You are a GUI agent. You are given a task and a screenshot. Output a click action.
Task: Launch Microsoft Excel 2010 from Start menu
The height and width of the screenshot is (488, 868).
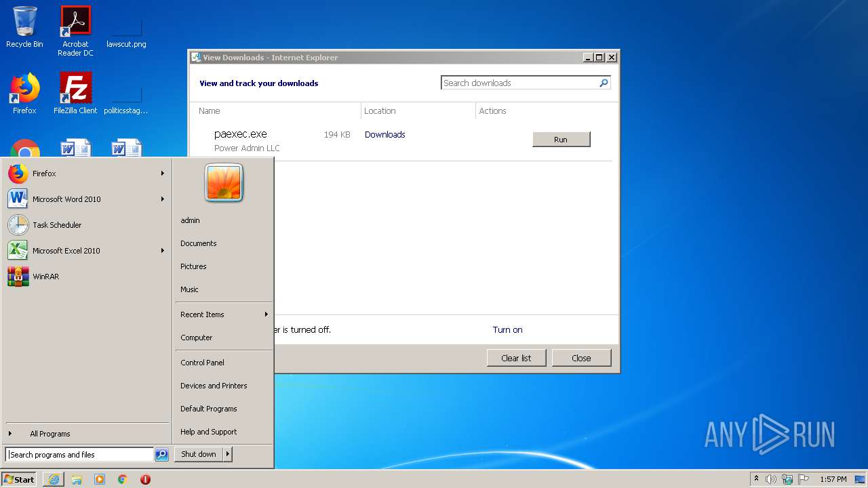click(86, 251)
